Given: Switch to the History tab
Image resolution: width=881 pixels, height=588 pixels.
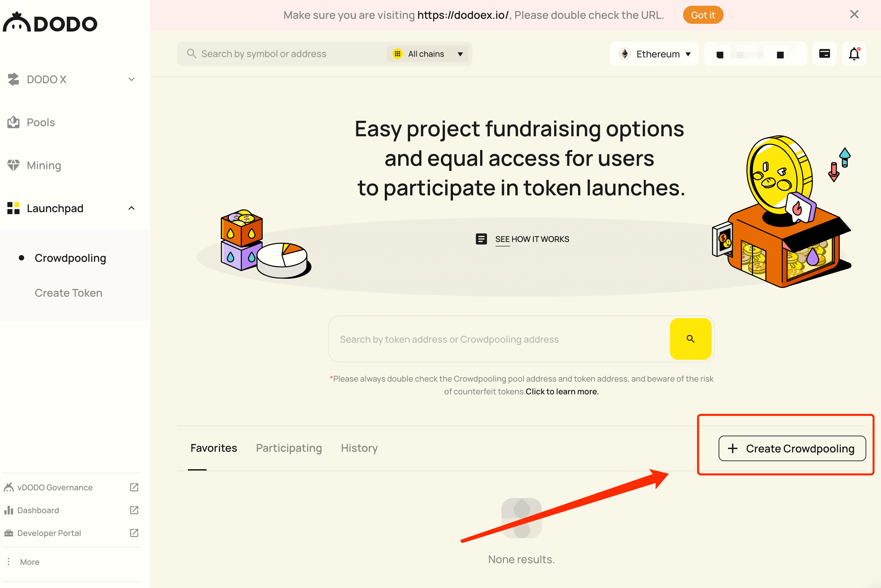Looking at the screenshot, I should pos(359,448).
